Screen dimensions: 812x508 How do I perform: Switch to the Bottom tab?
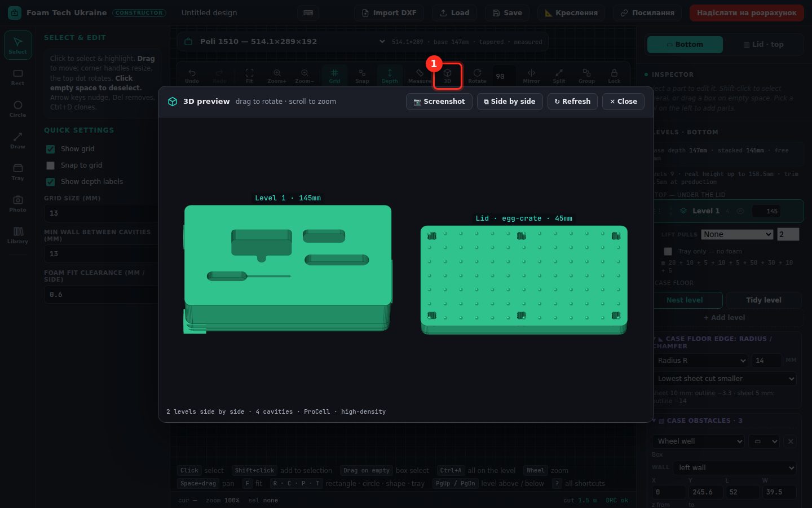click(x=685, y=45)
